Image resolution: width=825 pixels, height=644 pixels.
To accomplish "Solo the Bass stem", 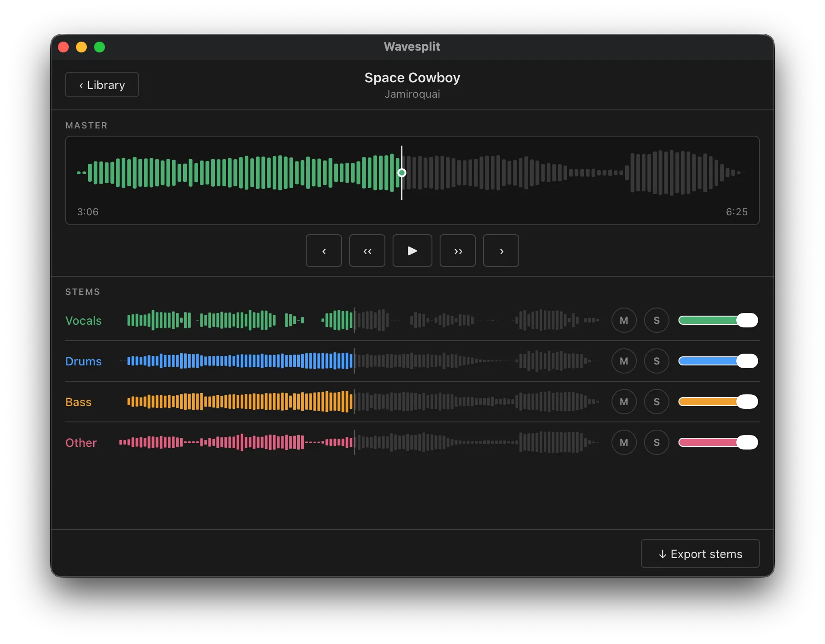I will coord(656,402).
